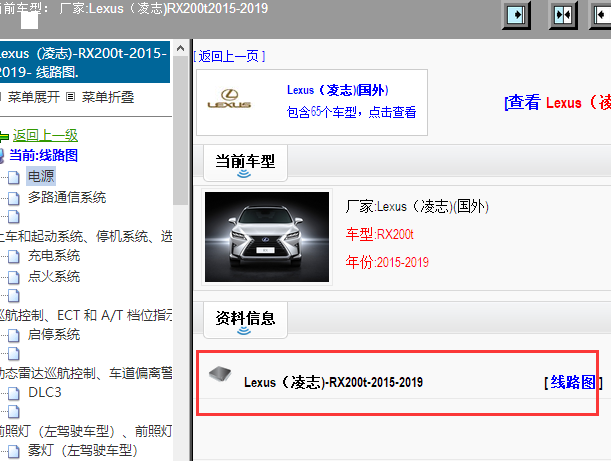
Task: Click the green back arrow icon
Action: tap(4, 136)
